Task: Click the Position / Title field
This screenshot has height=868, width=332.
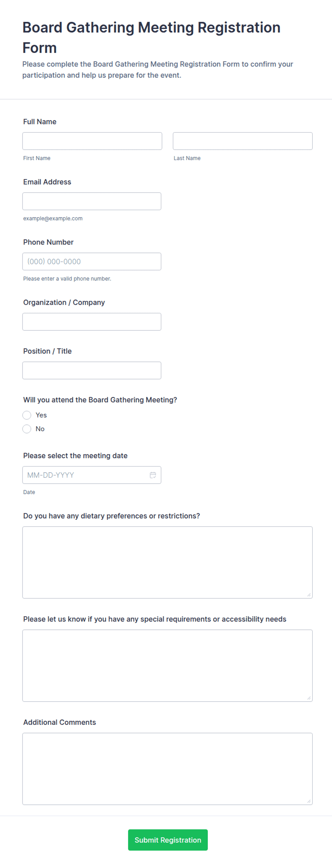Action: (x=92, y=370)
